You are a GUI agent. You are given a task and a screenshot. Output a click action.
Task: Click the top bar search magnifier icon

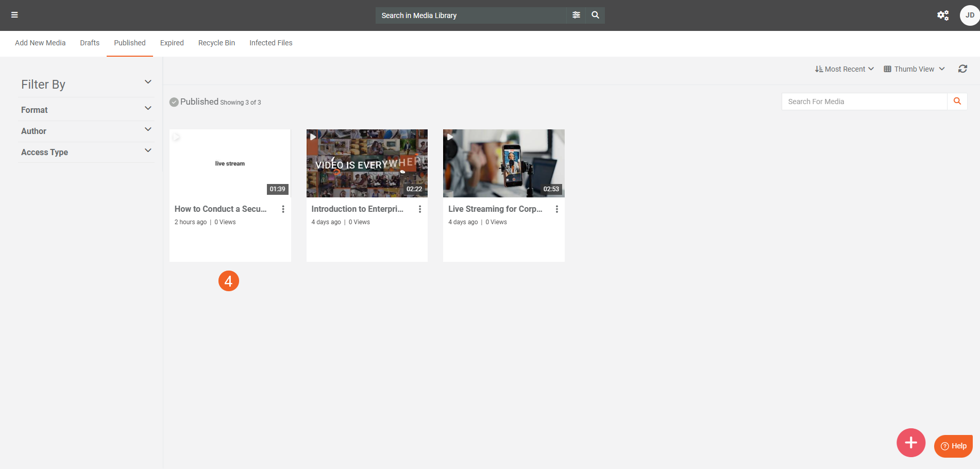pyautogui.click(x=595, y=15)
